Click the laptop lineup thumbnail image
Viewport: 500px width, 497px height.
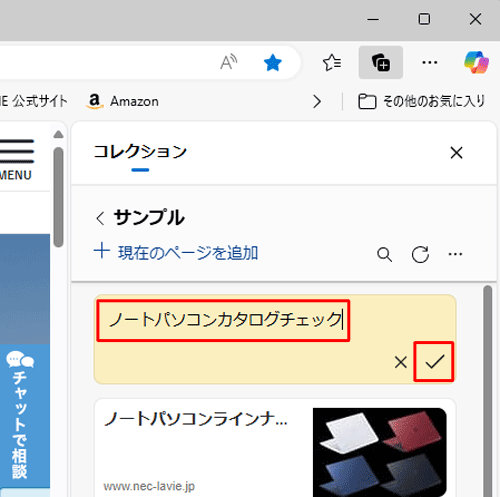(x=380, y=452)
